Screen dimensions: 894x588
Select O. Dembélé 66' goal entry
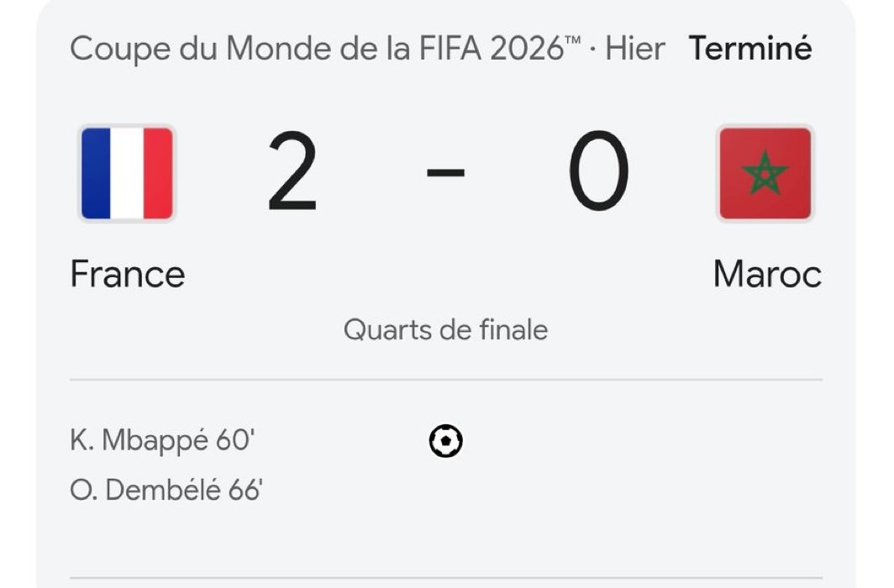(x=166, y=490)
